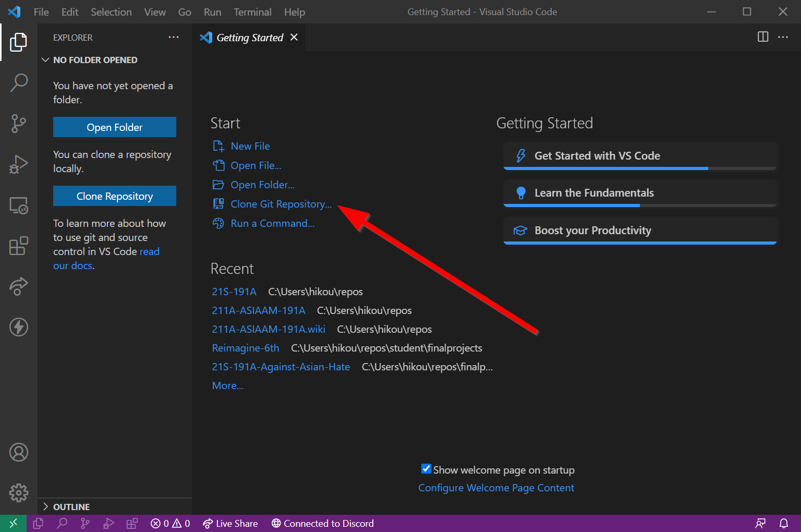Open the Accounts icon in activity bar
Image resolution: width=801 pixels, height=532 pixels.
tap(19, 452)
